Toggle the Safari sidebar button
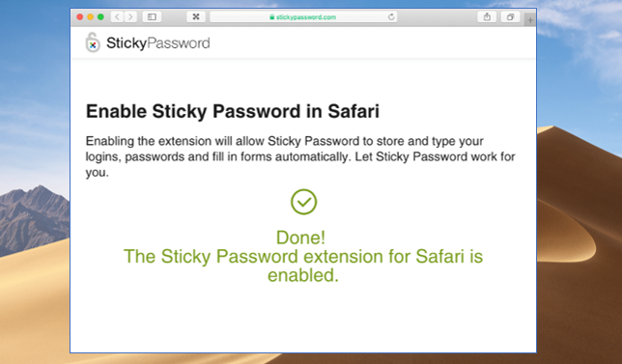 [152, 17]
